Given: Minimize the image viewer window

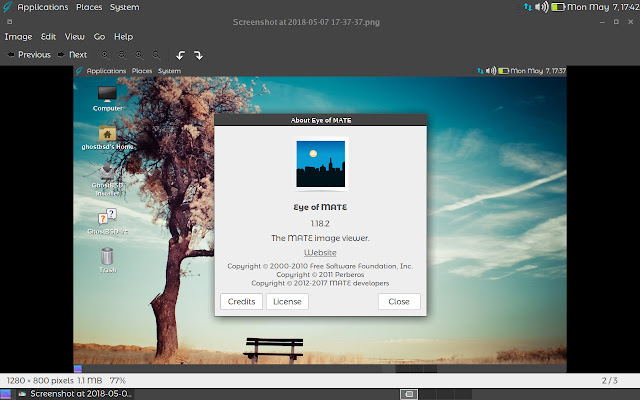Looking at the screenshot, I should [602, 22].
